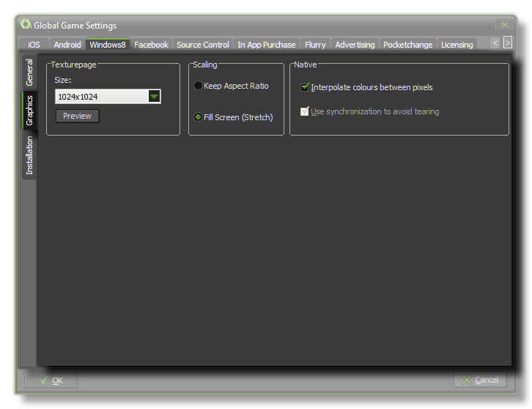Expand the texture page Size dropdown arrow
This screenshot has height=409, width=532.
point(154,96)
